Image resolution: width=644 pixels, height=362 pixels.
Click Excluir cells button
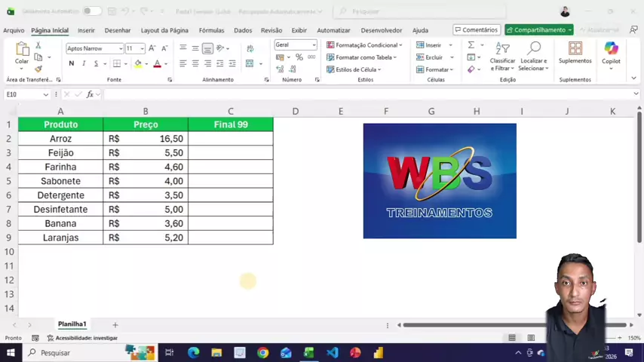click(429, 57)
